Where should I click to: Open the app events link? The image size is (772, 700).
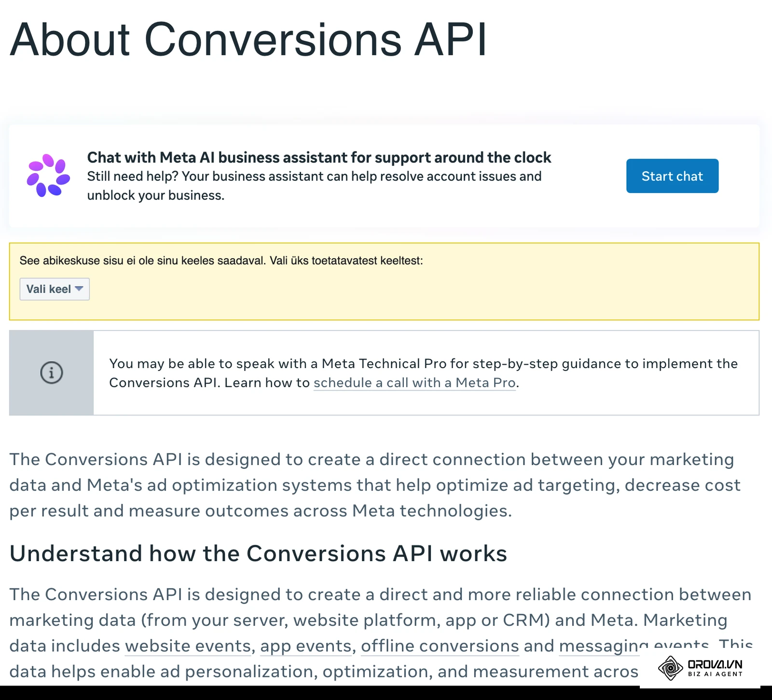305,645
